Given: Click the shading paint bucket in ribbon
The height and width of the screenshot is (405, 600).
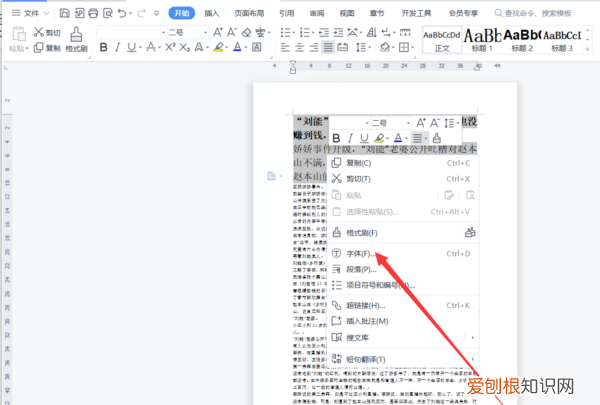Looking at the screenshot, I should coord(385,47).
